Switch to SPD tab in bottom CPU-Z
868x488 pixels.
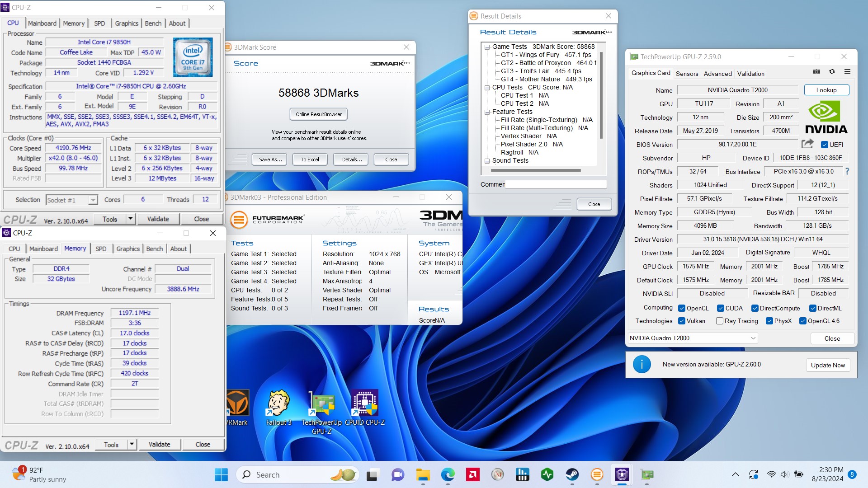[x=101, y=249]
